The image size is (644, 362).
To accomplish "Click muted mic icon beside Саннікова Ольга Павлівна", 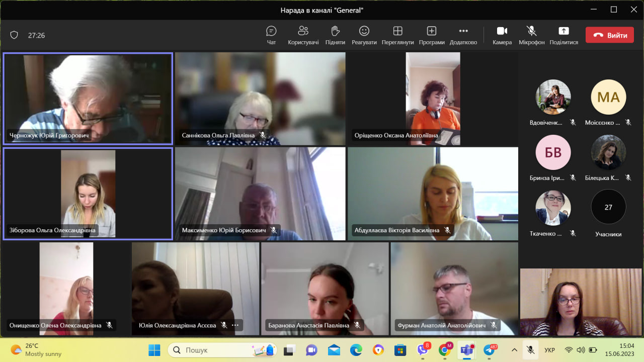I will (262, 135).
